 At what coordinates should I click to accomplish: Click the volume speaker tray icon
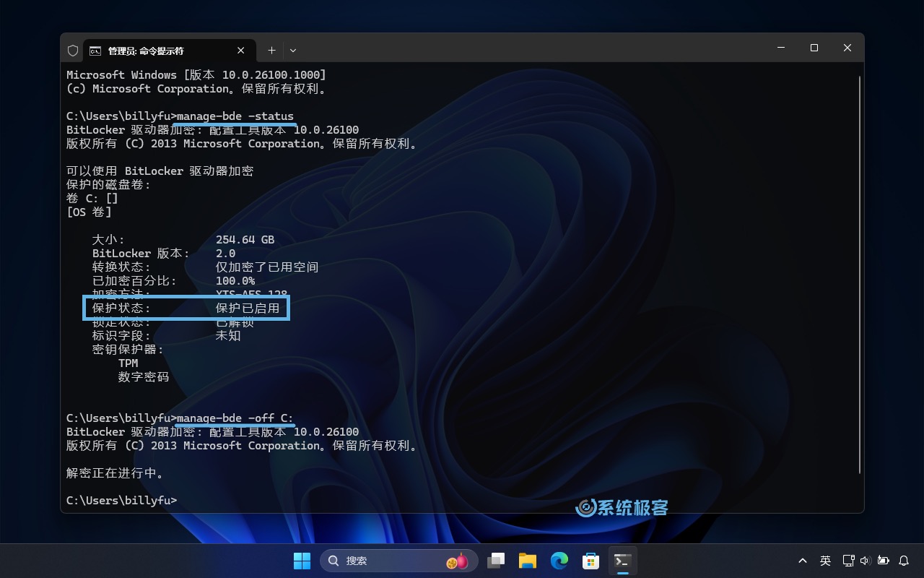(865, 561)
